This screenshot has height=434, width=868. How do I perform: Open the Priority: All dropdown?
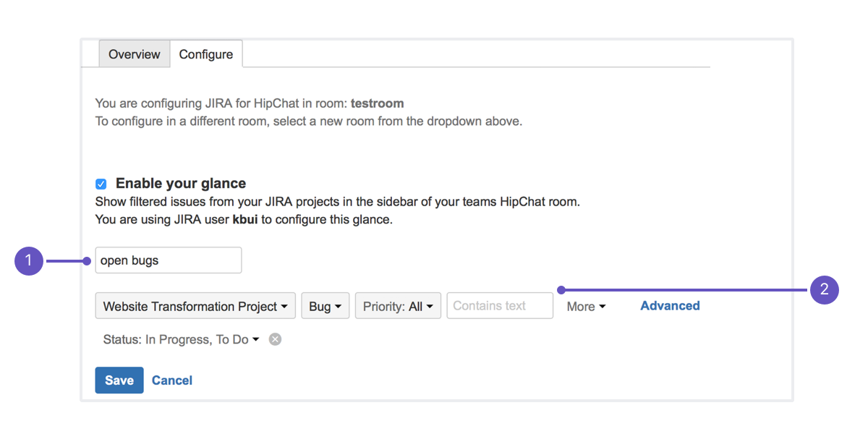coord(398,306)
